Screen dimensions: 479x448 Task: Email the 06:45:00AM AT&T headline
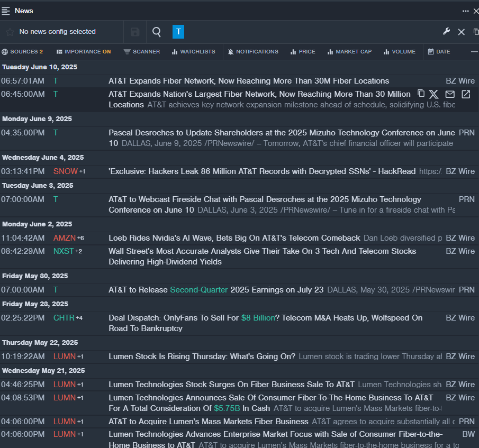450,94
